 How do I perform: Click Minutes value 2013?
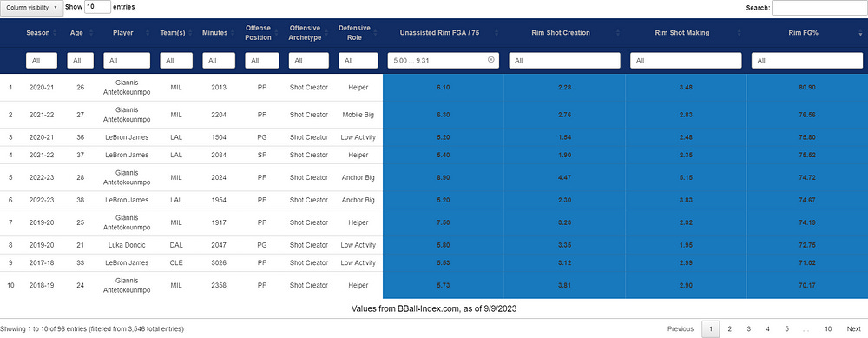[x=218, y=88]
